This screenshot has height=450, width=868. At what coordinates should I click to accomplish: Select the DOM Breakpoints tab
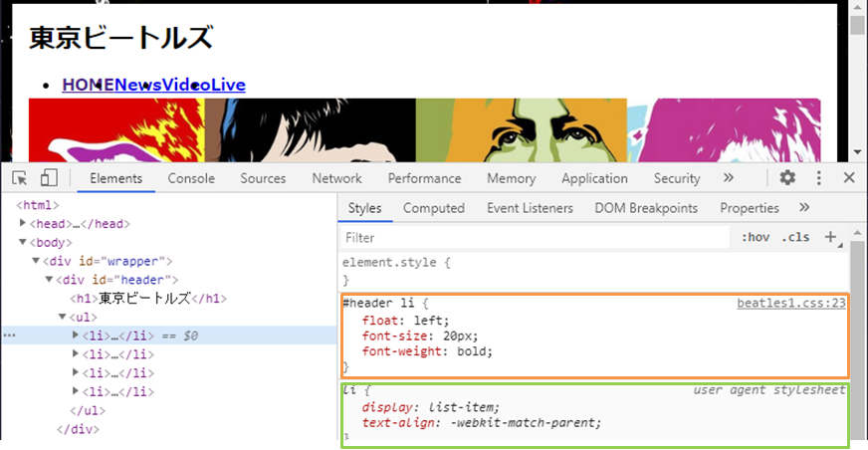tap(646, 208)
